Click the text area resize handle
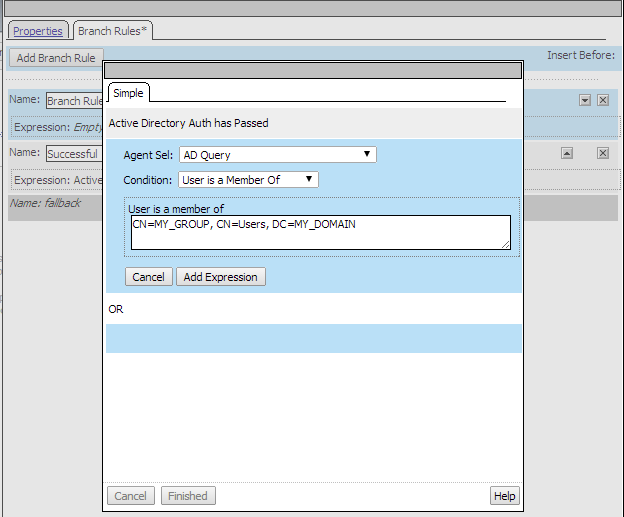This screenshot has width=624, height=517. click(x=506, y=244)
